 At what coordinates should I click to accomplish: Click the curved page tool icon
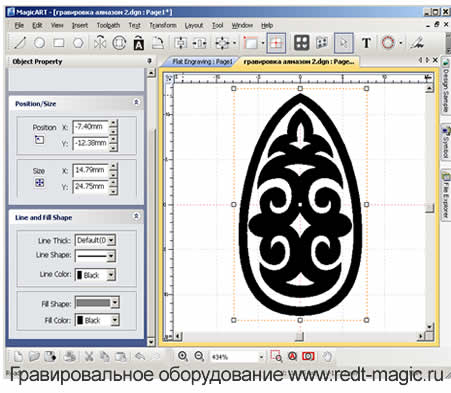click(x=158, y=43)
